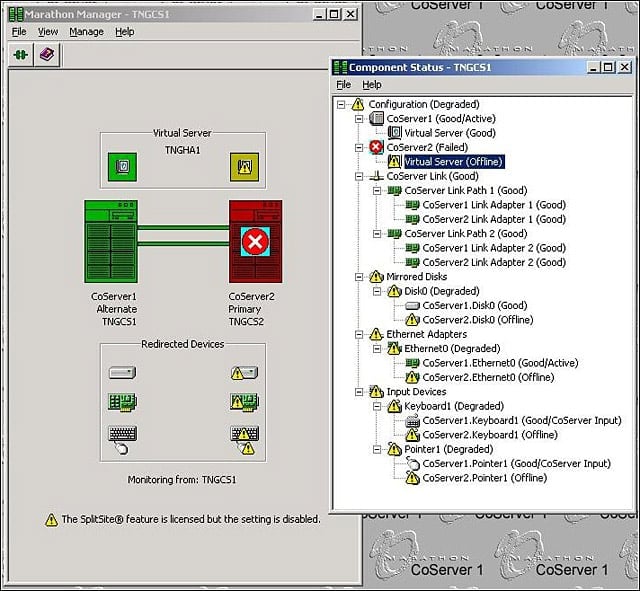Click CoServer1 redirected keyboard icon
This screenshot has width=640, height=591.
point(122,433)
